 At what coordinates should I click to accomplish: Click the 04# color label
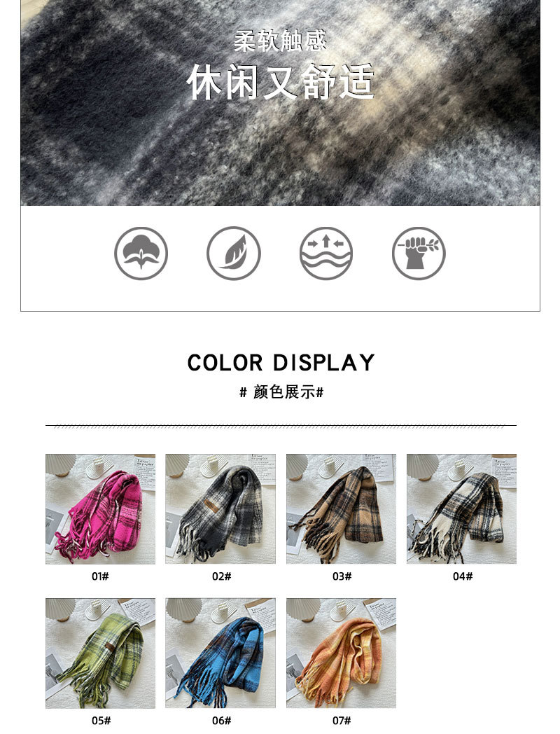[463, 576]
